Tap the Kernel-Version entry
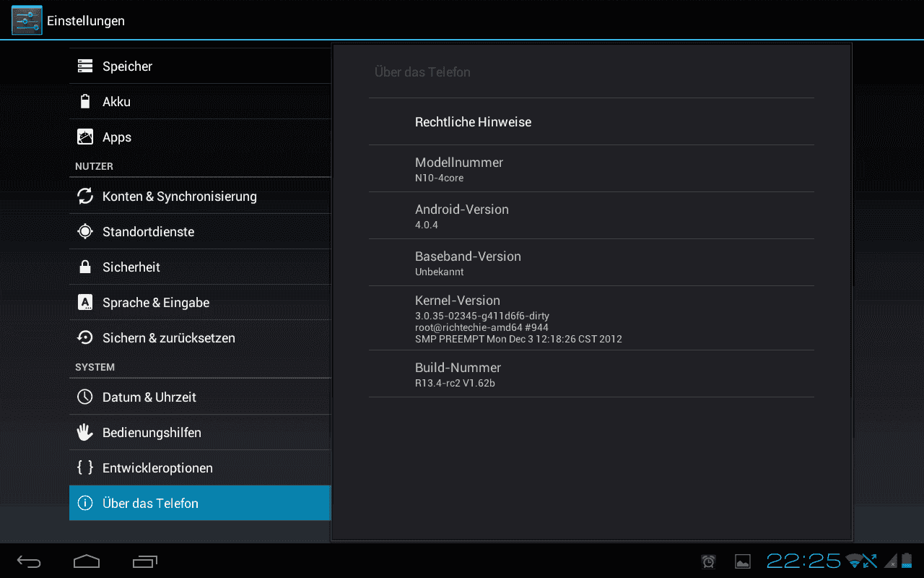This screenshot has width=924, height=578. coord(591,319)
